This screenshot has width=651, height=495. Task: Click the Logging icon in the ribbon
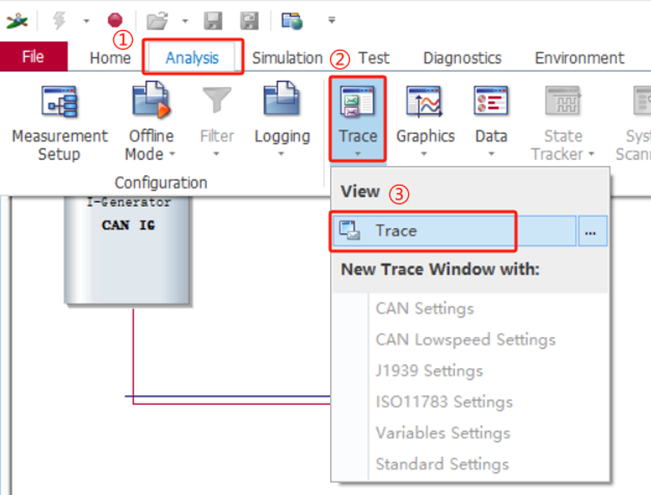(281, 105)
